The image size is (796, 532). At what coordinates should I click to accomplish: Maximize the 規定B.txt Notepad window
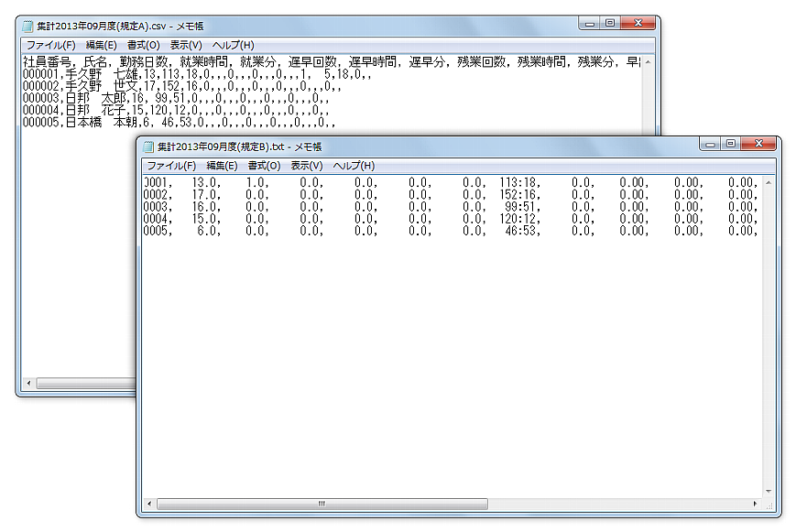click(730, 145)
